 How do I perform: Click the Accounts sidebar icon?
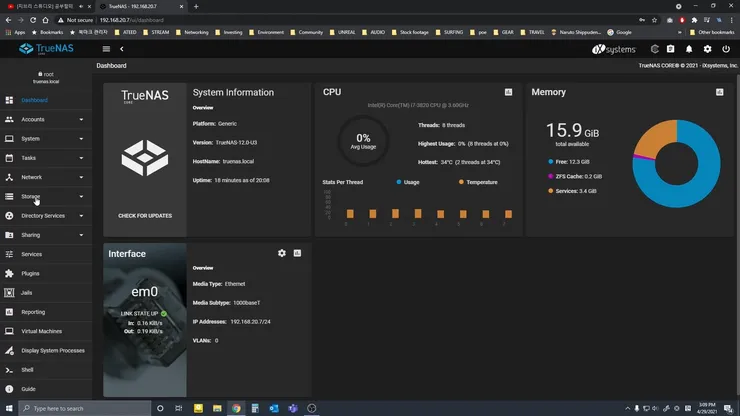pos(9,119)
